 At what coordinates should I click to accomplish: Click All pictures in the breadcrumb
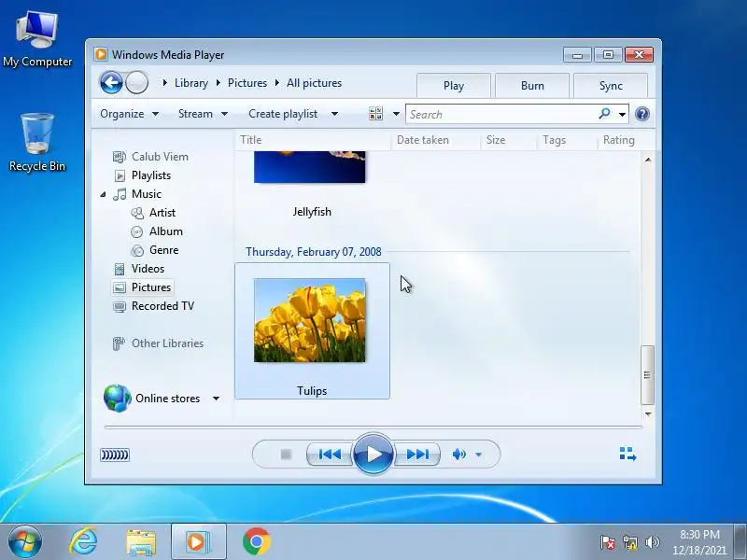click(x=314, y=83)
